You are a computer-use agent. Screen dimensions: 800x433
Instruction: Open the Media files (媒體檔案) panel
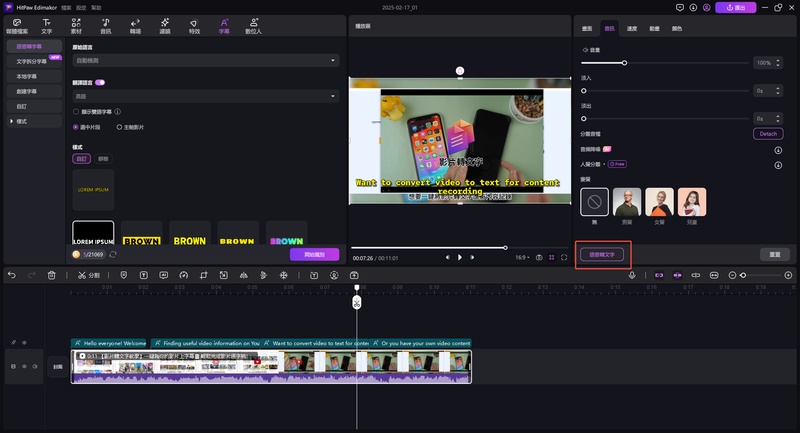pos(17,26)
